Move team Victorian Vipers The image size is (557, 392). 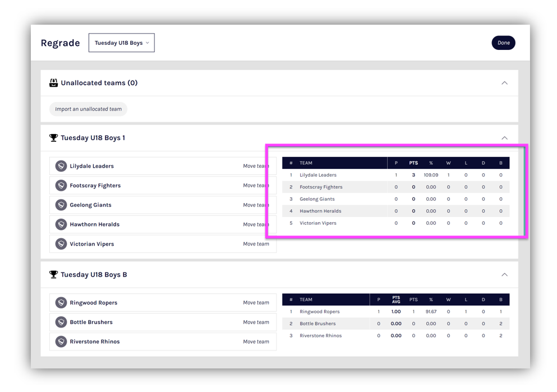tap(256, 244)
